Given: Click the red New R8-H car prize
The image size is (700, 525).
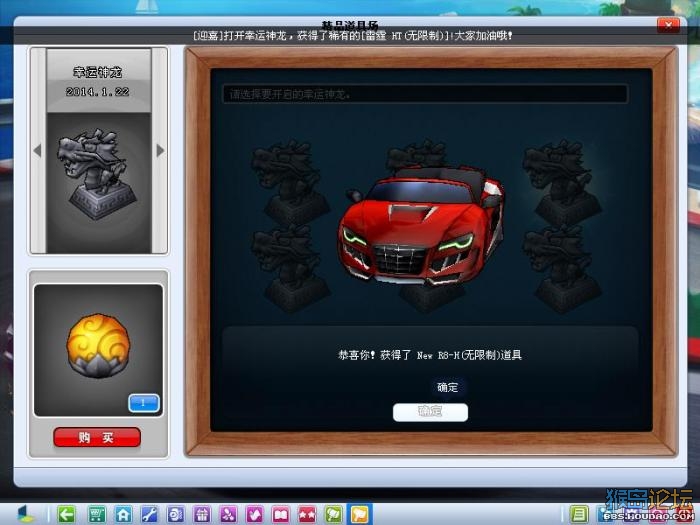Looking at the screenshot, I should pyautogui.click(x=422, y=226).
